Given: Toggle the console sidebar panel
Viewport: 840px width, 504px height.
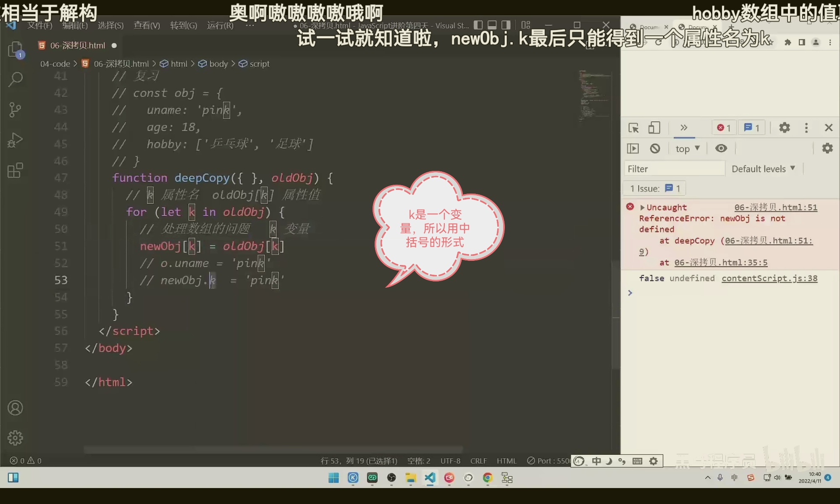Looking at the screenshot, I should 633,148.
